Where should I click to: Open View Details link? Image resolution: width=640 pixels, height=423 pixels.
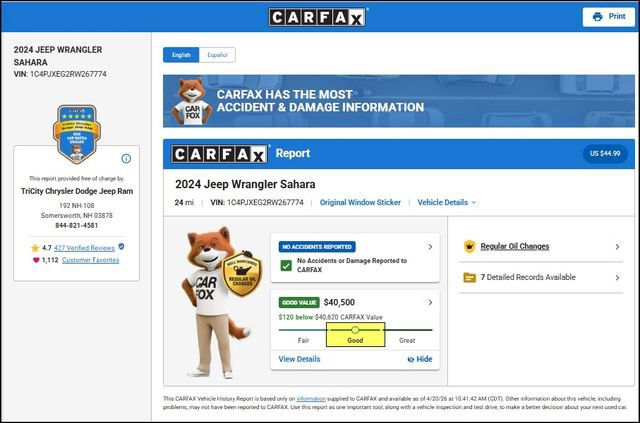[x=299, y=359]
